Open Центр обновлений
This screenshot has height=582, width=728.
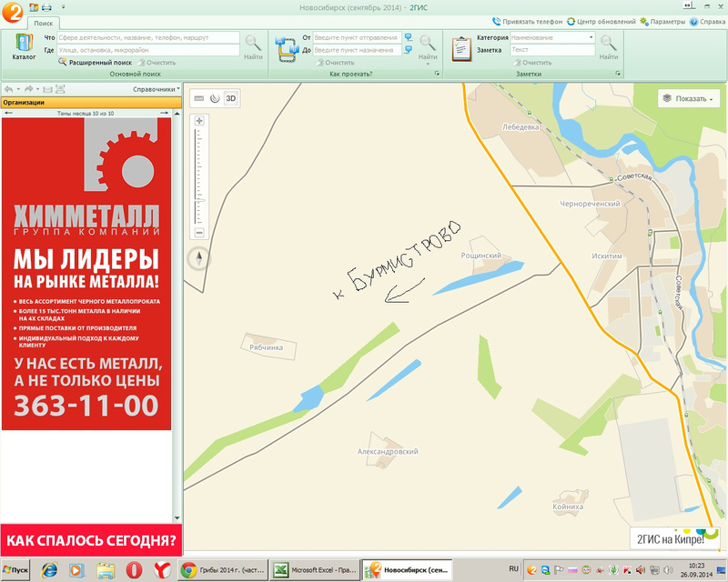pos(602,22)
